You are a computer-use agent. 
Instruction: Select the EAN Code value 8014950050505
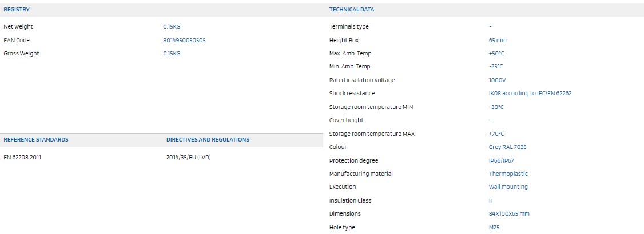coord(184,40)
